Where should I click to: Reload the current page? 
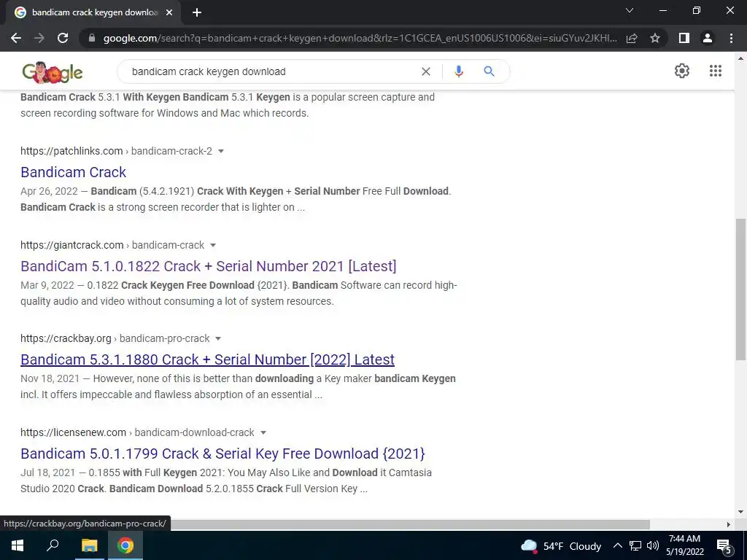(x=63, y=38)
